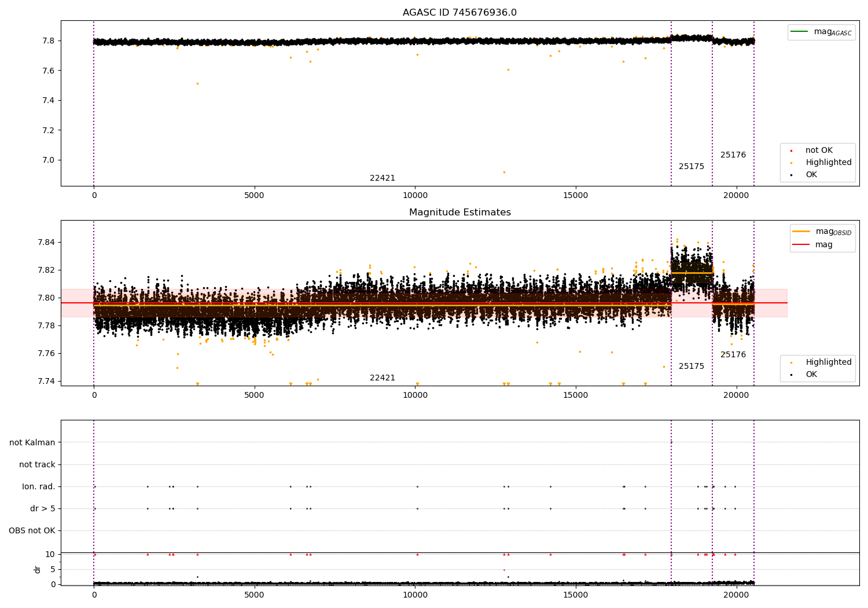868x608 pixels.
Task: Click the 'not track' axis label
Action: click(37, 465)
